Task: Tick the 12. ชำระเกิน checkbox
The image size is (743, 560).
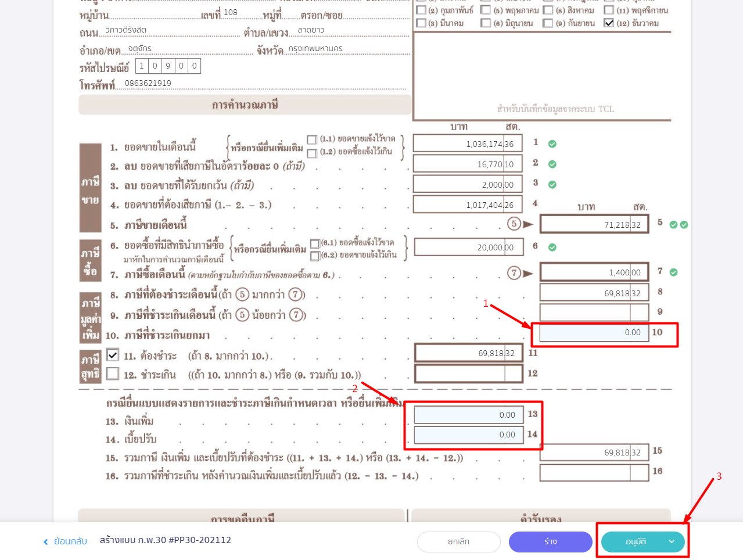Action: coord(113,374)
